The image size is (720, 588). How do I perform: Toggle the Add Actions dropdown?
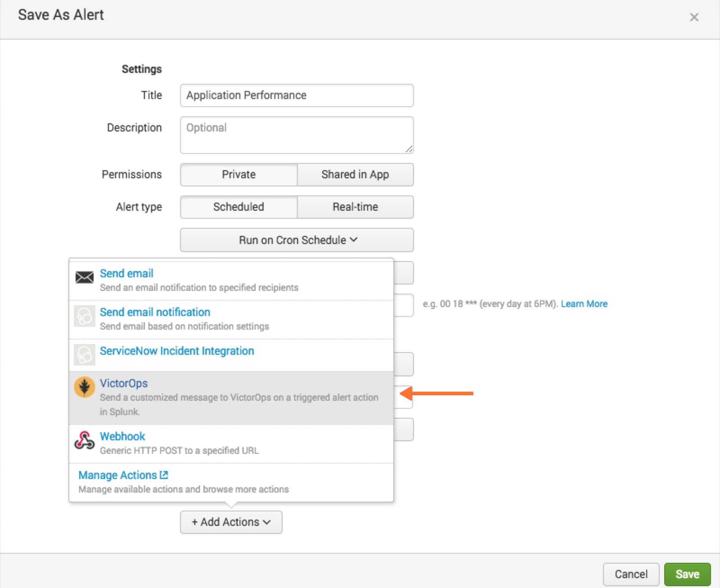click(231, 522)
